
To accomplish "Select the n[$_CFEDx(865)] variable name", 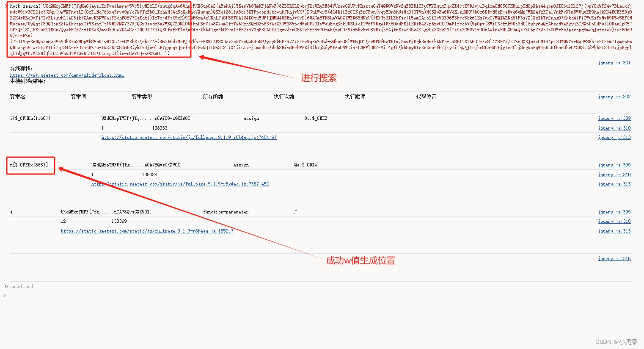I will point(30,165).
